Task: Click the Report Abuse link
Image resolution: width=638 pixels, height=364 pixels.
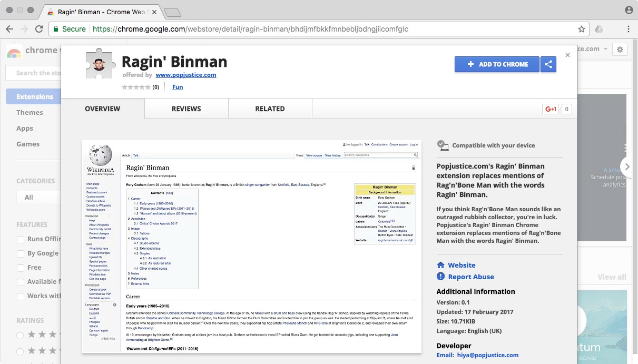Action: pyautogui.click(x=471, y=277)
